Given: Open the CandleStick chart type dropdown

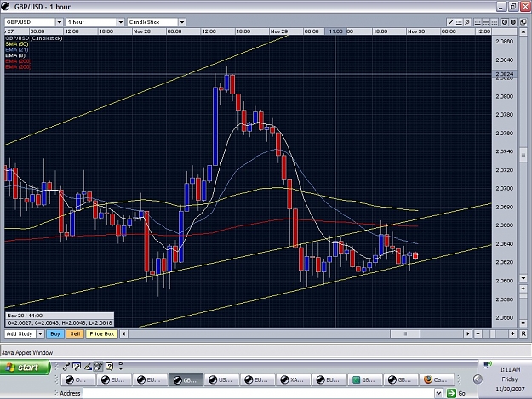Looking at the screenshot, I should click(182, 22).
